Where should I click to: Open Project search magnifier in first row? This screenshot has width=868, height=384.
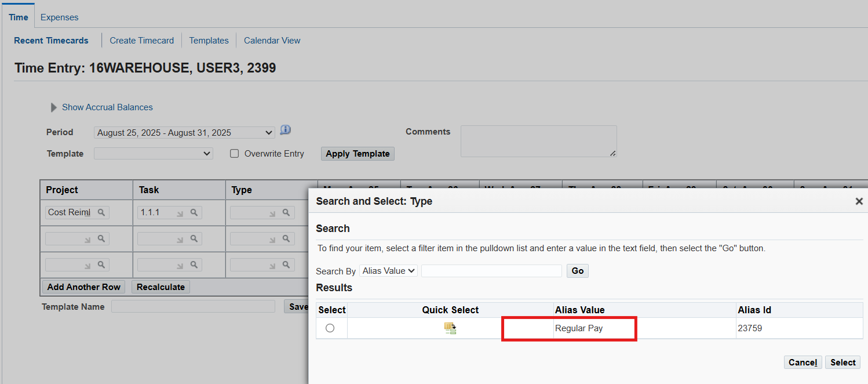coord(101,213)
